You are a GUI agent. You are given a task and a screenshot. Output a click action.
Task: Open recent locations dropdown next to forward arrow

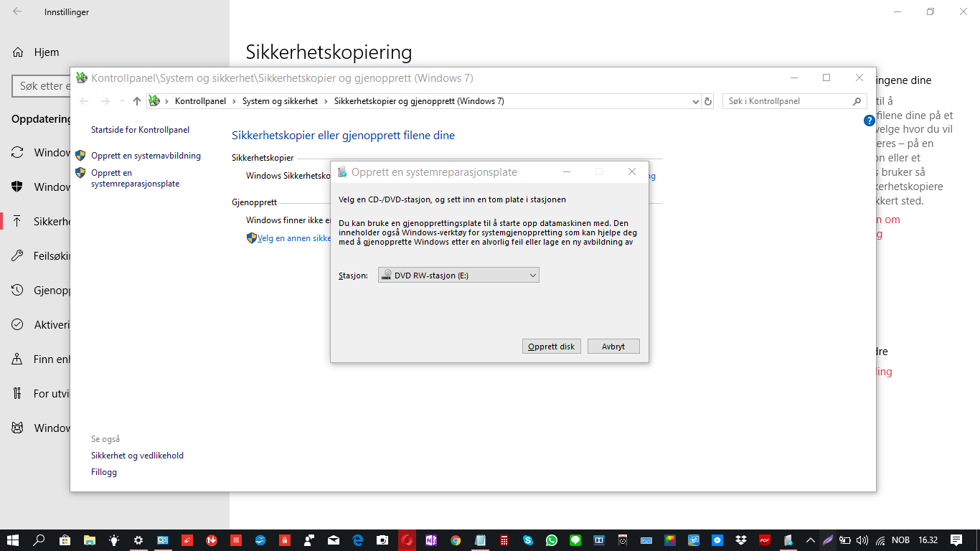121,101
